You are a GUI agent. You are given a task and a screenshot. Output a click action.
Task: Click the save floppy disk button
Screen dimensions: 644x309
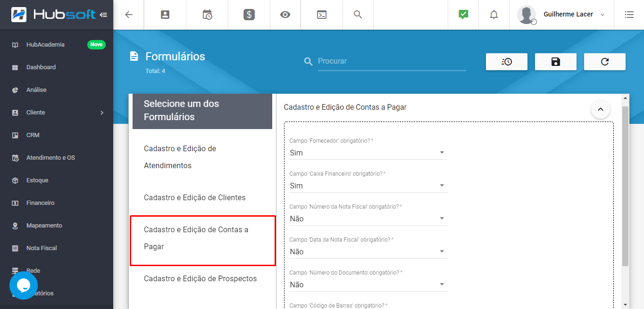(556, 62)
